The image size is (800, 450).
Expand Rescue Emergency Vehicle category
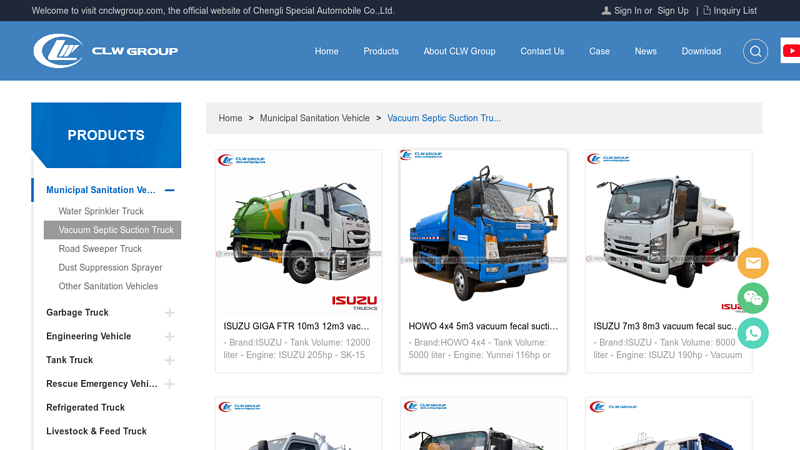169,384
